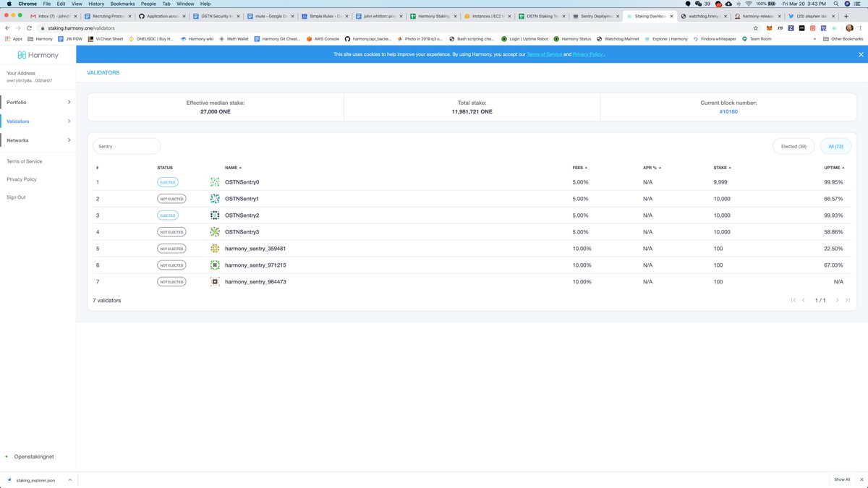
Task: Click the browser reload icon
Action: point(29,27)
